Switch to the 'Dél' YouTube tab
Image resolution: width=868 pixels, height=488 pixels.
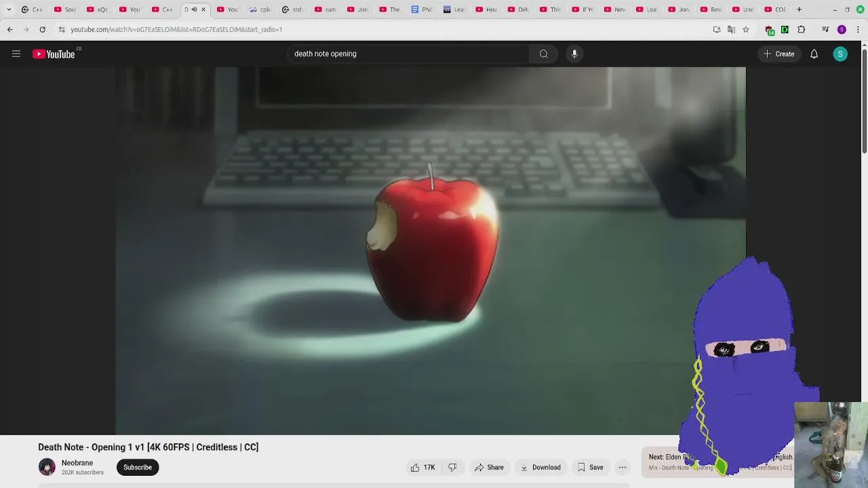[519, 9]
